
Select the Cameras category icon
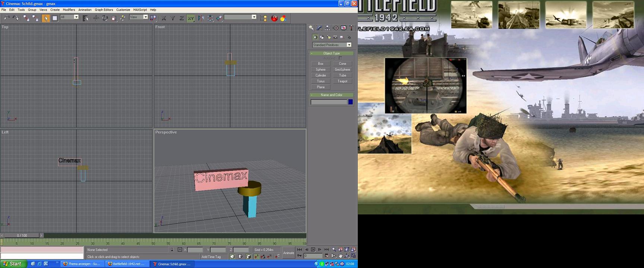pyautogui.click(x=335, y=37)
